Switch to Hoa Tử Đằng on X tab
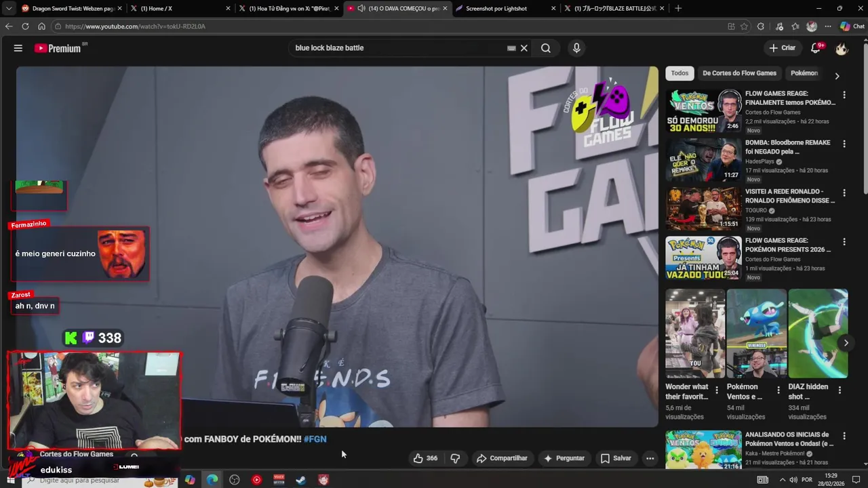The width and height of the screenshot is (868, 488). (288, 8)
